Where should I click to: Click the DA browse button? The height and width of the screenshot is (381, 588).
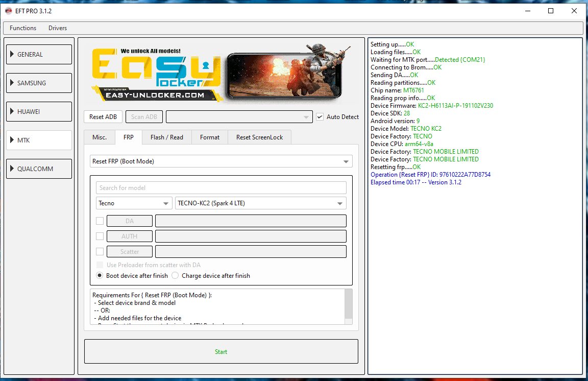tap(130, 221)
